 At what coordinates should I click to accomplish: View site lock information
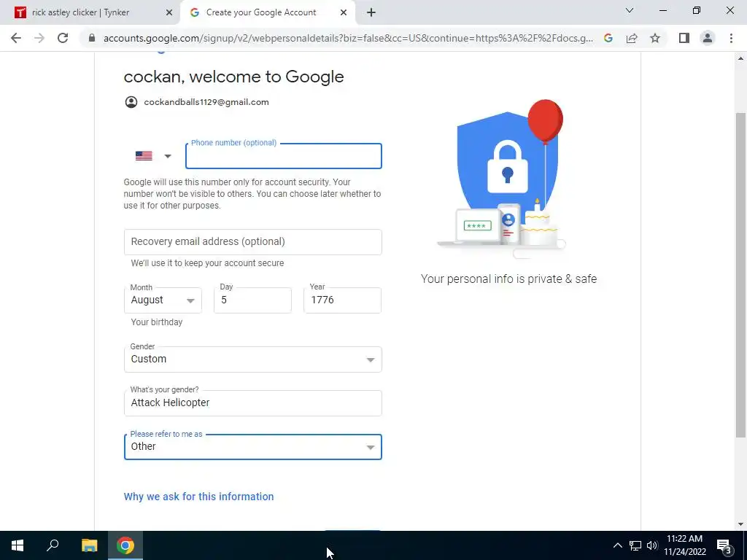pyautogui.click(x=92, y=38)
